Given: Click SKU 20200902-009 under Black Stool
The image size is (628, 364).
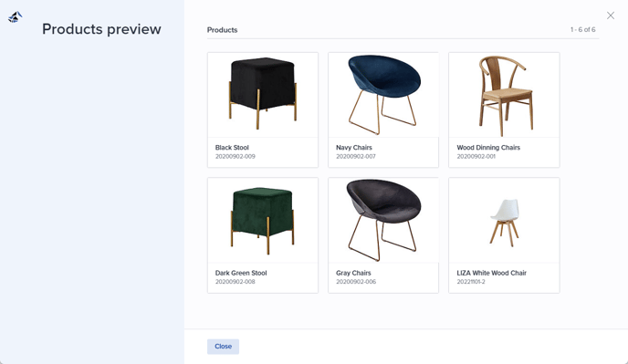Looking at the screenshot, I should [x=235, y=156].
